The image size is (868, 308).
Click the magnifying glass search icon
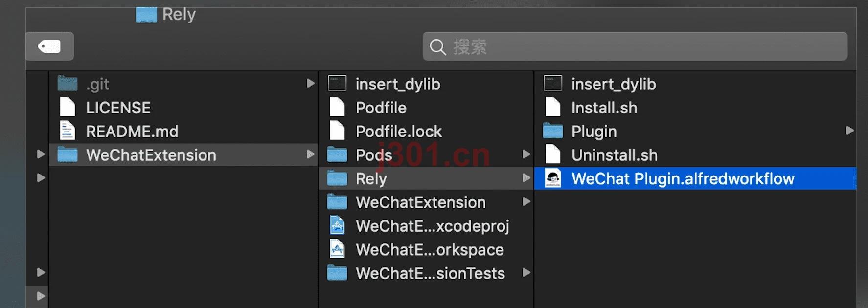pyautogui.click(x=437, y=47)
